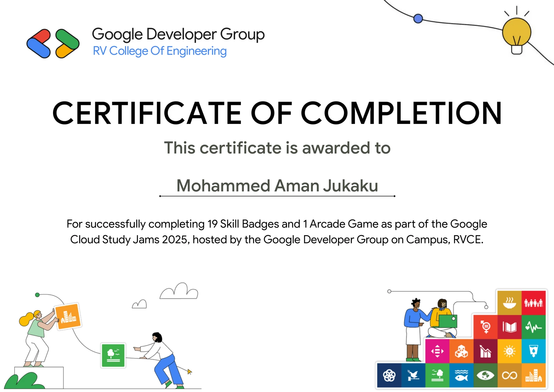The height and width of the screenshot is (392, 554).
Task: Click the line starting 'For successfully completing 19 Skill Badges'
Action: click(x=277, y=224)
